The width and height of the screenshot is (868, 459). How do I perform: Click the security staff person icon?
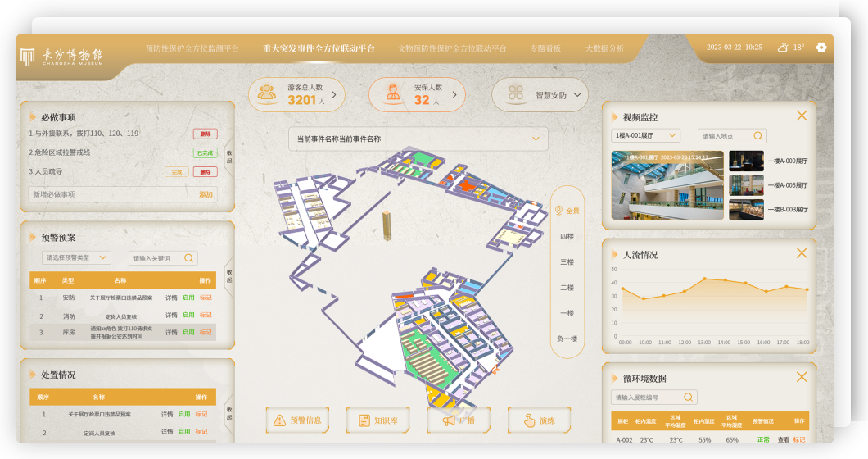point(393,94)
